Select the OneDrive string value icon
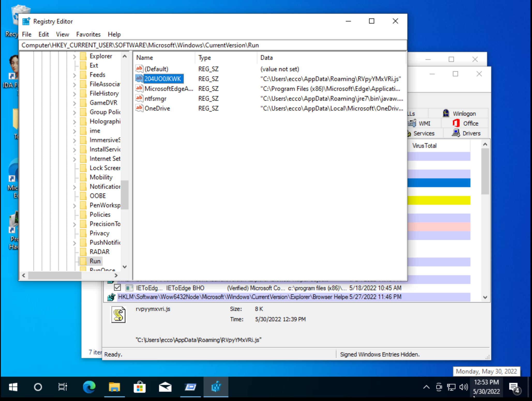This screenshot has height=401, width=532. coord(139,108)
